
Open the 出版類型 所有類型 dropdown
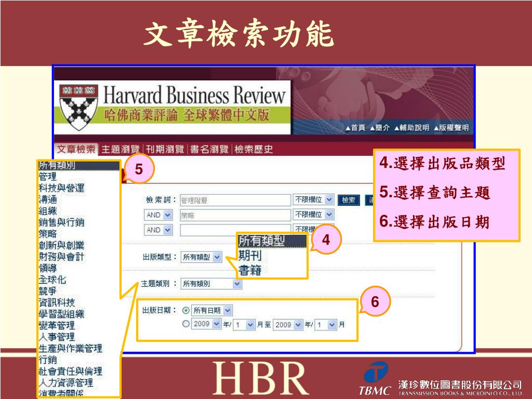(x=202, y=257)
